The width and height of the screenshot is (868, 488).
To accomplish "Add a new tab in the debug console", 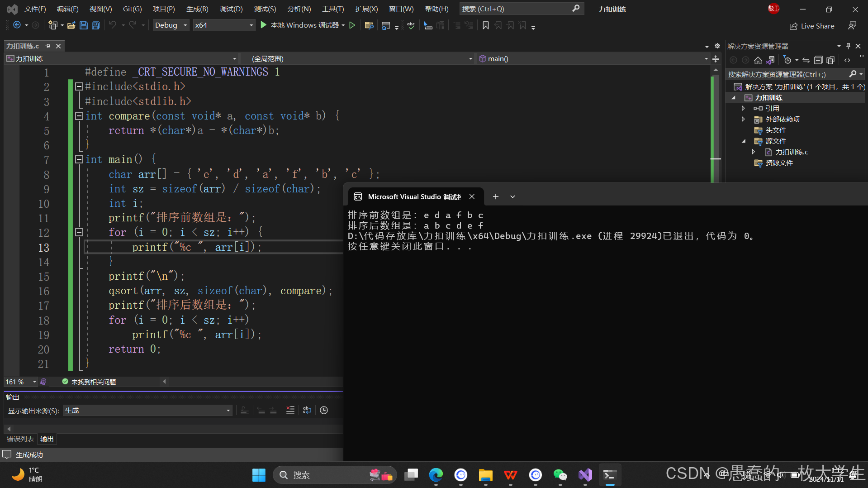I will (x=495, y=196).
